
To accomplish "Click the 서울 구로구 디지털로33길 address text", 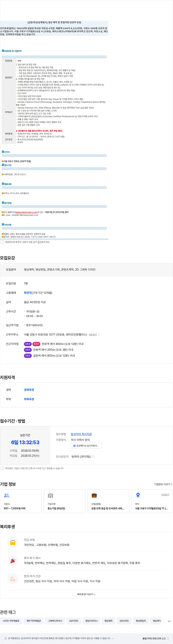I will coord(152,508).
